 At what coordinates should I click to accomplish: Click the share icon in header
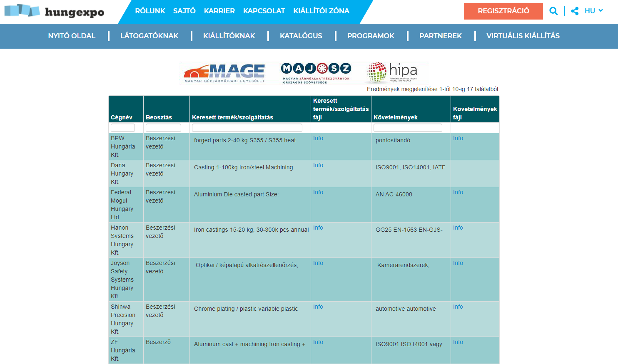[x=575, y=11]
